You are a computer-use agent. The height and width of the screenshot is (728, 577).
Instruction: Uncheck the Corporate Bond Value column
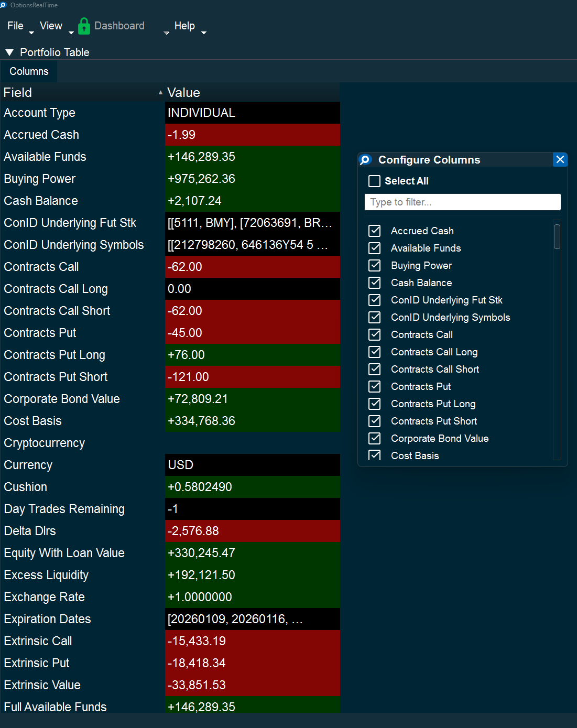click(374, 438)
